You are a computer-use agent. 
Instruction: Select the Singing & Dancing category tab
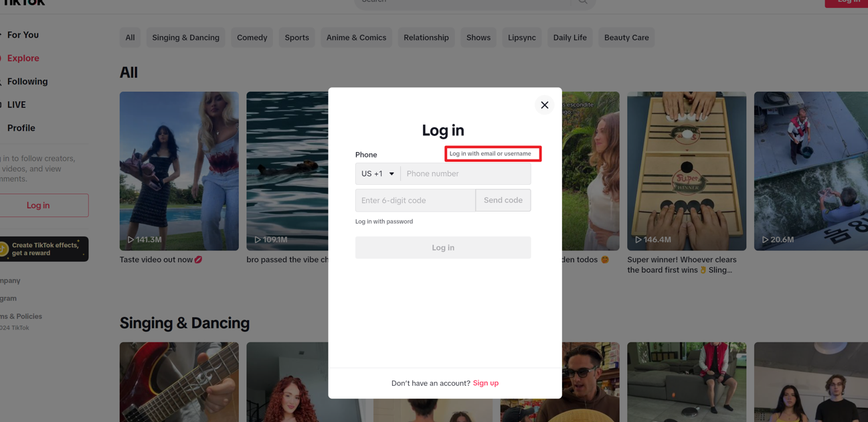[x=185, y=38]
